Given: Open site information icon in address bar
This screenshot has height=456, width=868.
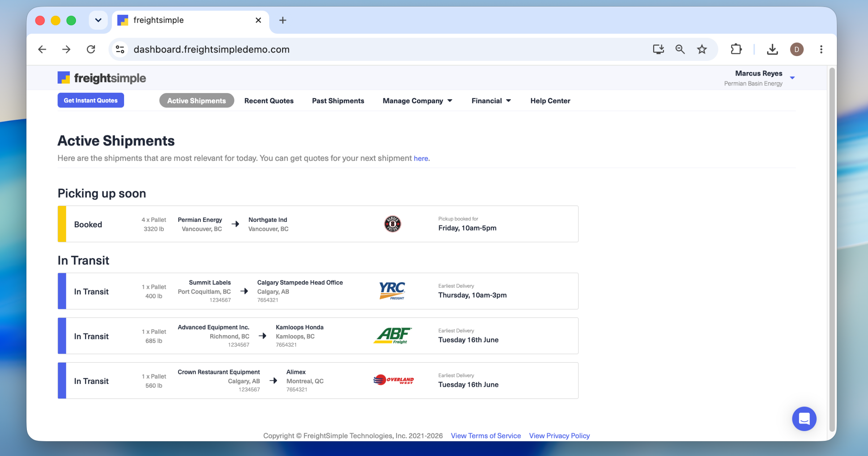Looking at the screenshot, I should coord(120,49).
